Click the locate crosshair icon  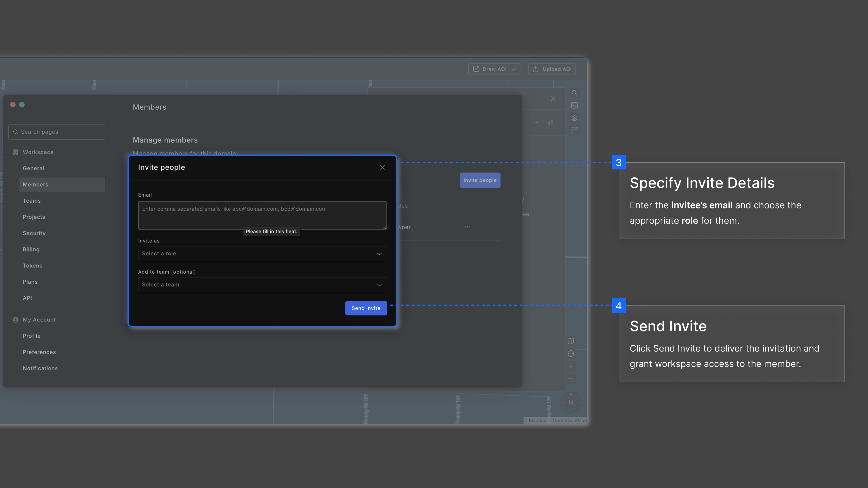click(x=571, y=354)
